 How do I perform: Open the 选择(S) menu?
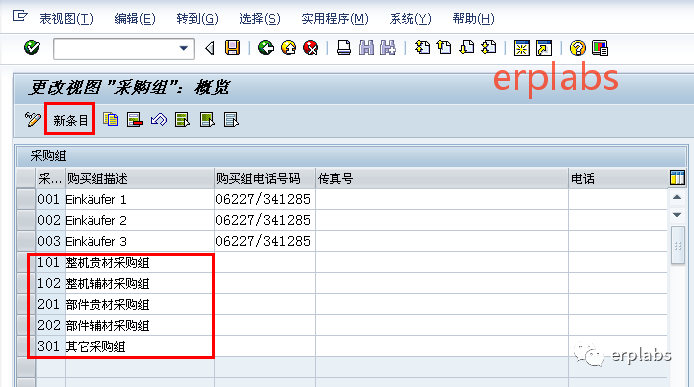[260, 19]
